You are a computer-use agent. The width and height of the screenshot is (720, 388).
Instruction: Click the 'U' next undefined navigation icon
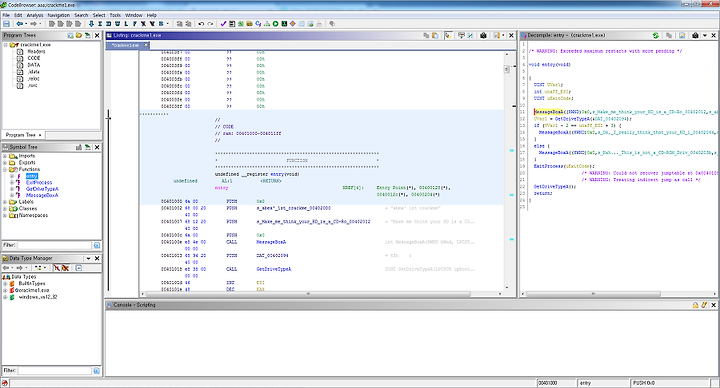point(117,24)
